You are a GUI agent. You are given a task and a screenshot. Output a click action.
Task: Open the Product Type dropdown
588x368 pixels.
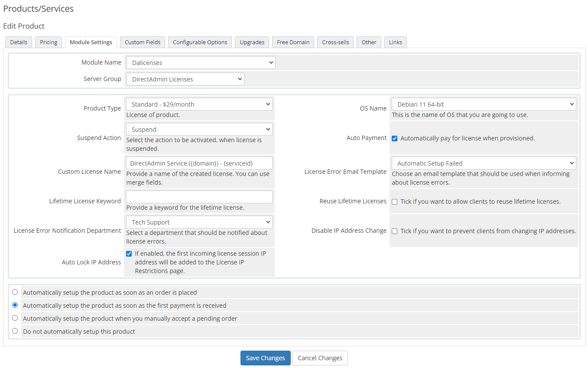click(x=198, y=104)
